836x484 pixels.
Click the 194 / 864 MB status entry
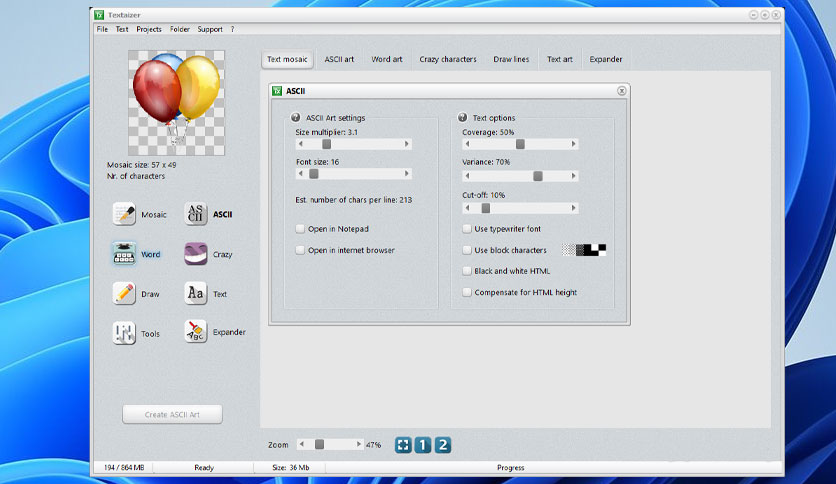(124, 467)
